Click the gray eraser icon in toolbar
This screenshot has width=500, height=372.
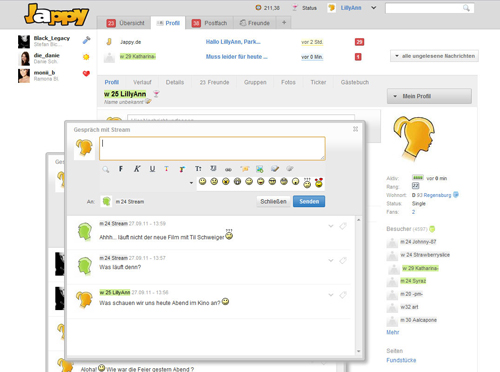coord(290,169)
